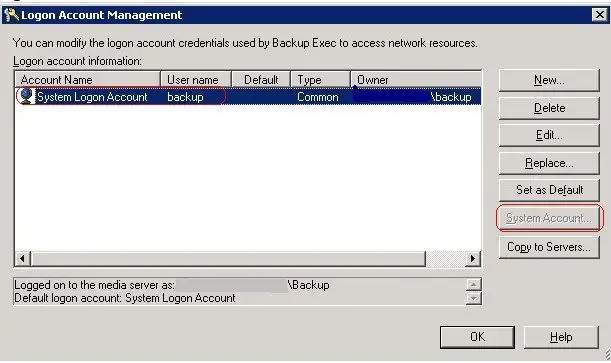
Task: Open the Edit... dialog
Action: (x=549, y=135)
